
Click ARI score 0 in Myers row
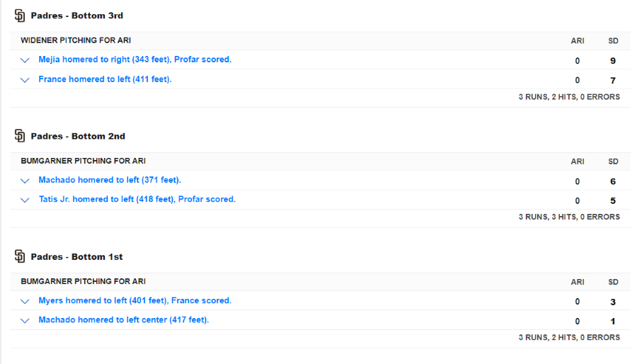tap(577, 302)
